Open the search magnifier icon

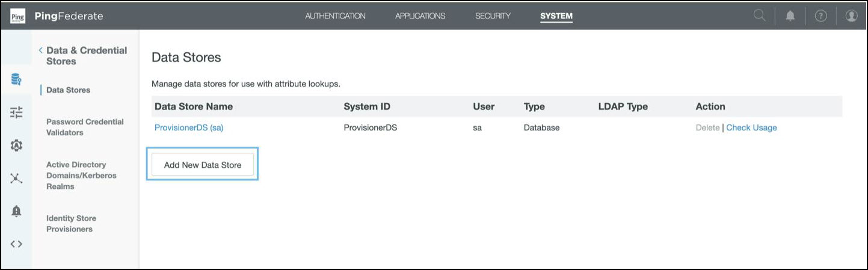pos(760,16)
